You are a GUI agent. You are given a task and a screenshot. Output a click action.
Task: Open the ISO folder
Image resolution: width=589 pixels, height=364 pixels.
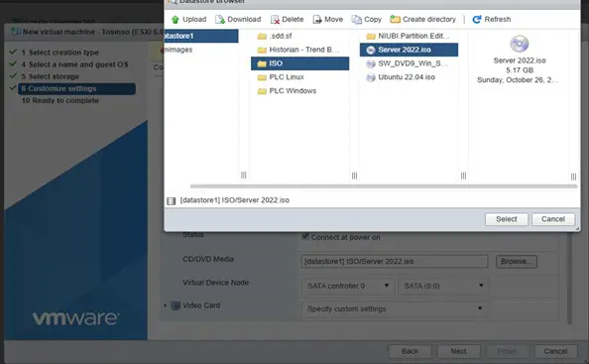[x=299, y=63]
